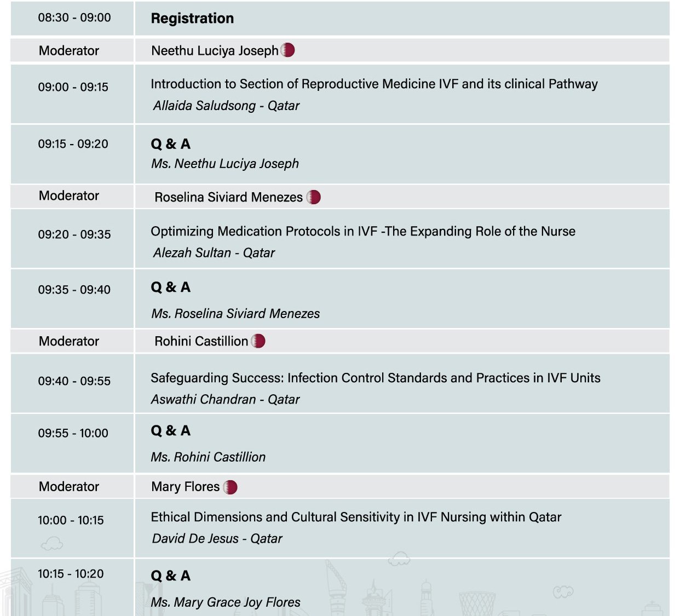Viewport: 680px width, 616px height.
Task: Click the Qatar flag next to Rohini Castillion
Action: (x=258, y=341)
